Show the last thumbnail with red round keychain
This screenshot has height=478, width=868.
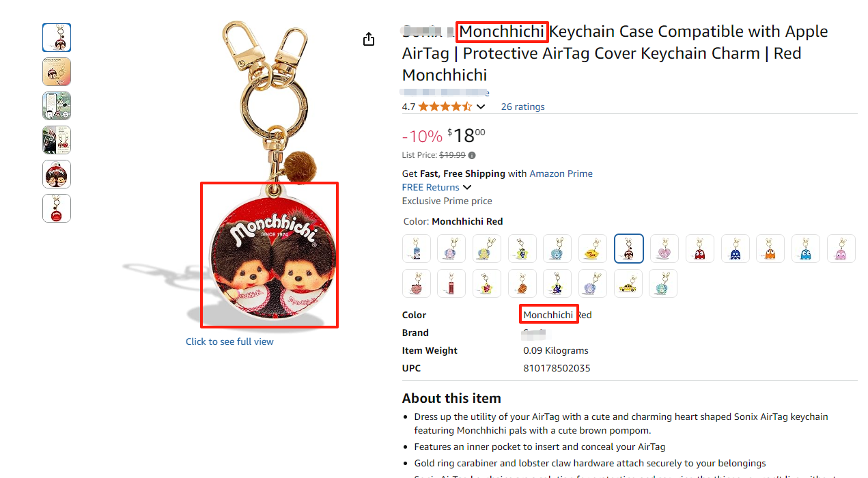tap(57, 208)
